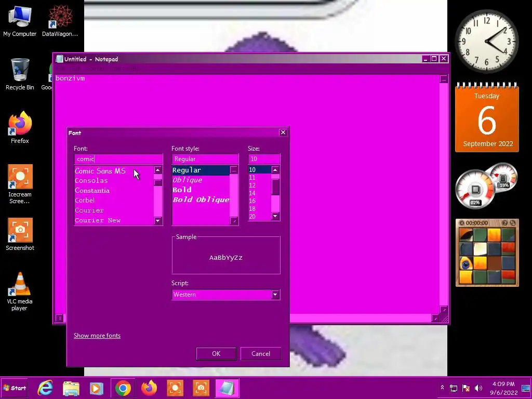Click inside the Font name input field
Image resolution: width=532 pixels, height=399 pixels.
118,159
